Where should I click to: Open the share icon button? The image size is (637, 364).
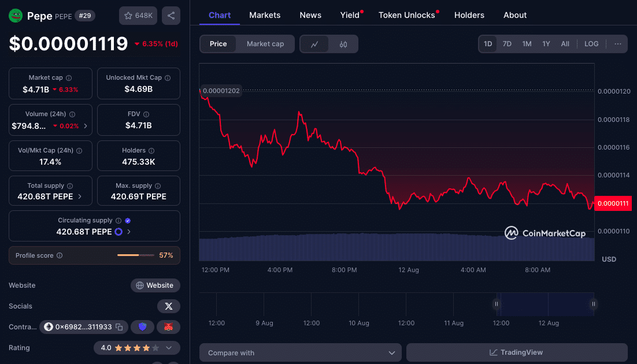pyautogui.click(x=171, y=16)
